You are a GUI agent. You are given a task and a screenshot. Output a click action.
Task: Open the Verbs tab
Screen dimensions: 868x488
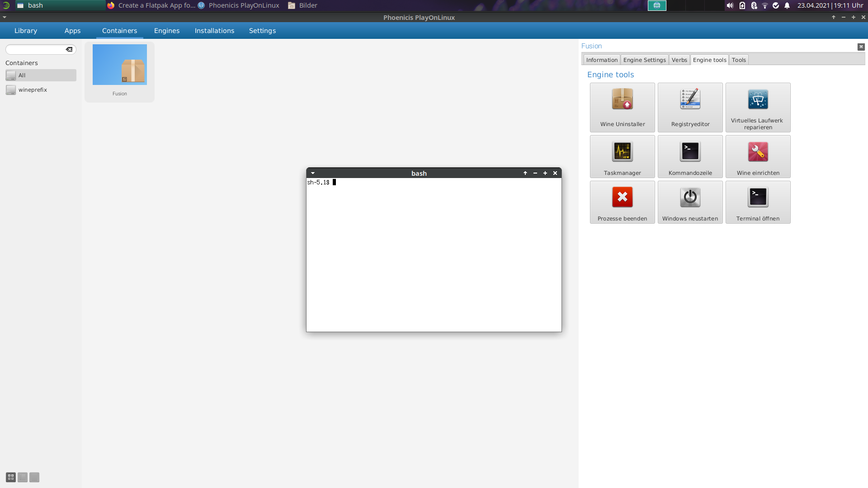[x=679, y=60]
